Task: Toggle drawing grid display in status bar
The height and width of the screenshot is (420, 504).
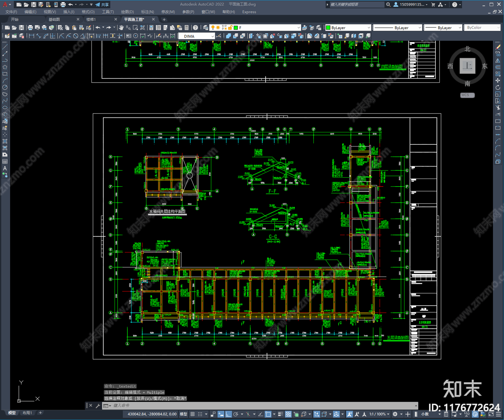Action: [x=192, y=414]
